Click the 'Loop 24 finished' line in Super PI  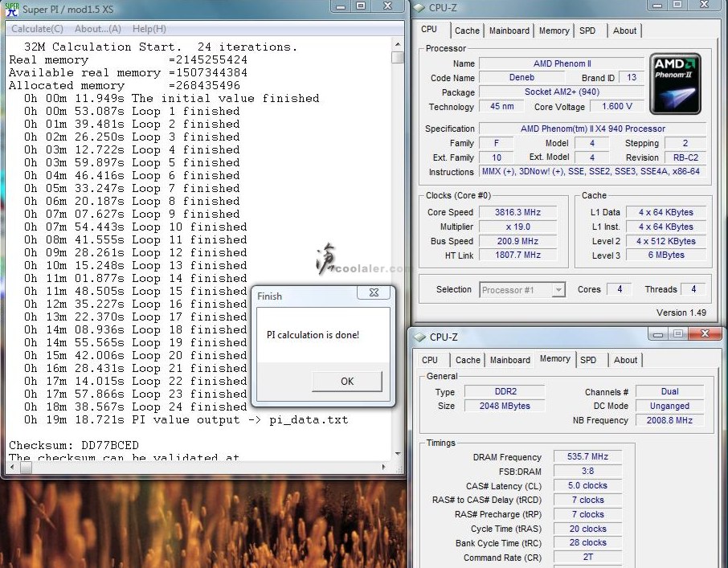click(x=136, y=407)
